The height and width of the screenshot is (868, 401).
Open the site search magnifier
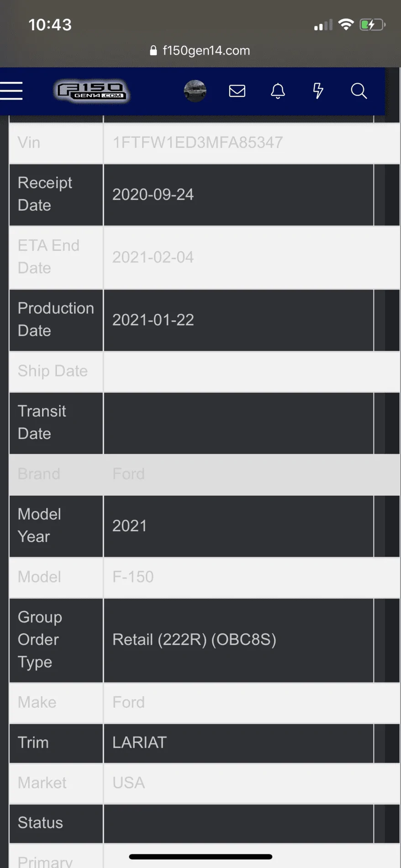[359, 91]
